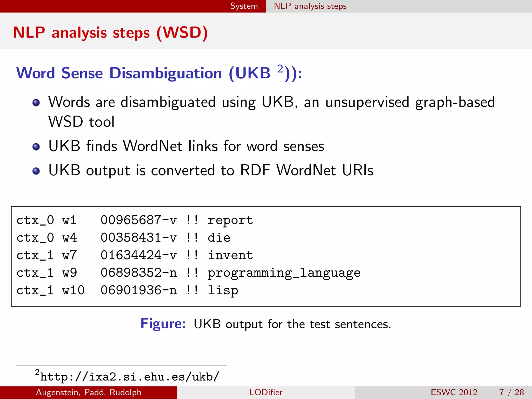Click 'UKB output for the test sentences' caption
This screenshot has height=399, width=532.
pyautogui.click(x=292, y=324)
